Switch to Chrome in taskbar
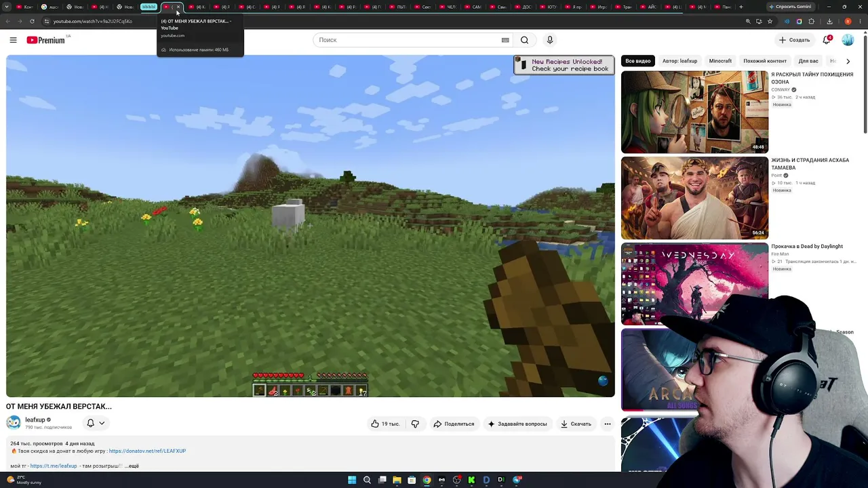The height and width of the screenshot is (488, 868). 427,480
